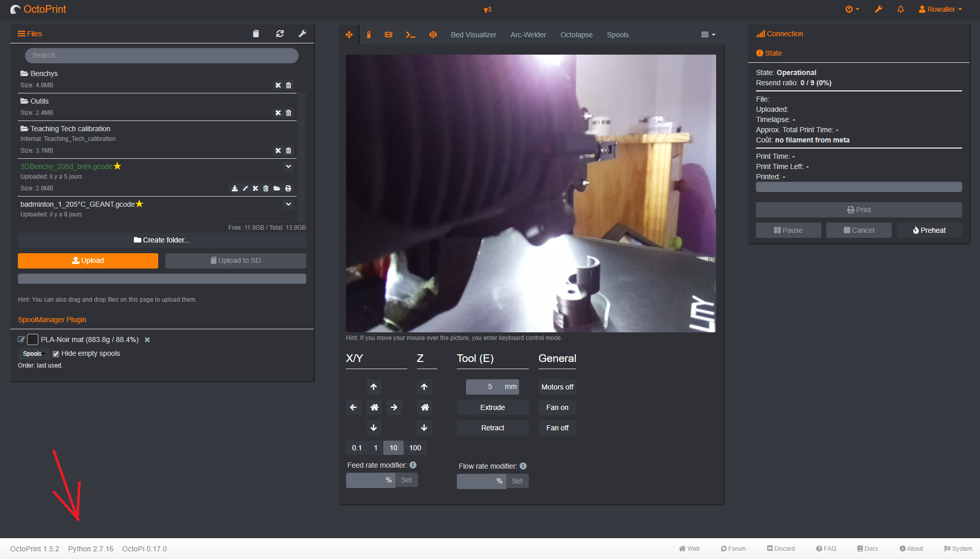Open the Temperature tab thermometer icon

(x=369, y=35)
